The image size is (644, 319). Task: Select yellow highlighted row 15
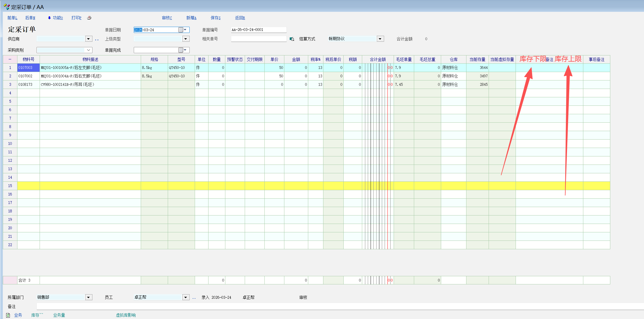click(x=10, y=186)
